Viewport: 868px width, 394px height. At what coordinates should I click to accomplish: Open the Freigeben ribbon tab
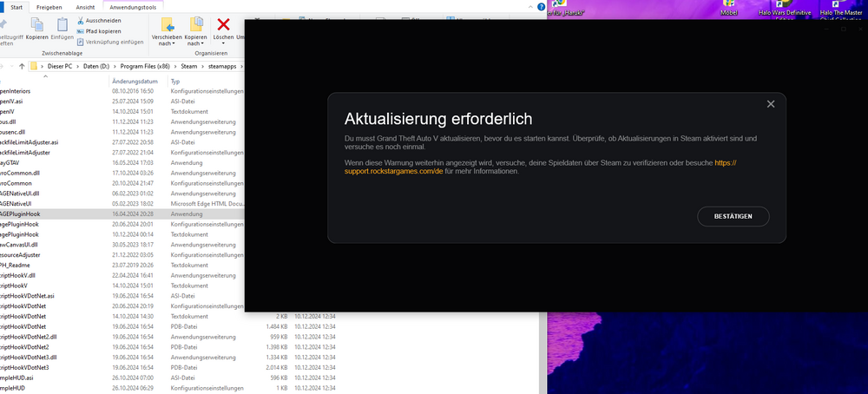[49, 7]
